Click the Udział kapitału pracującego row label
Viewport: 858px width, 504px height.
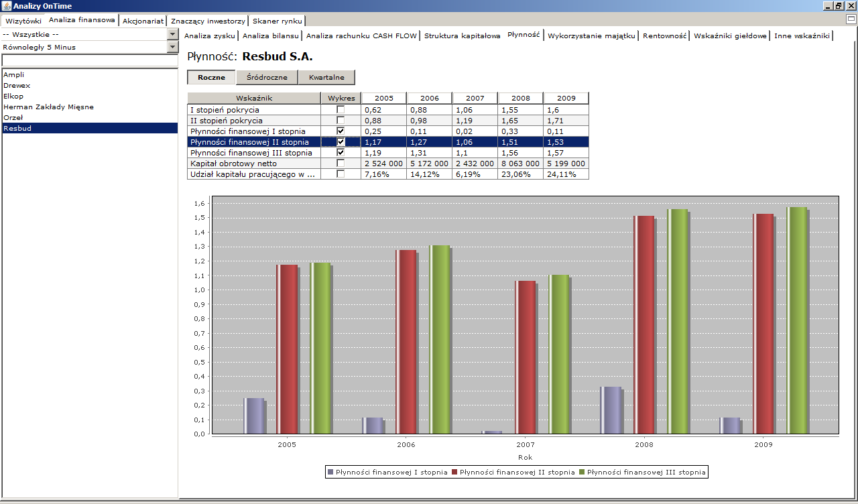[x=253, y=174]
